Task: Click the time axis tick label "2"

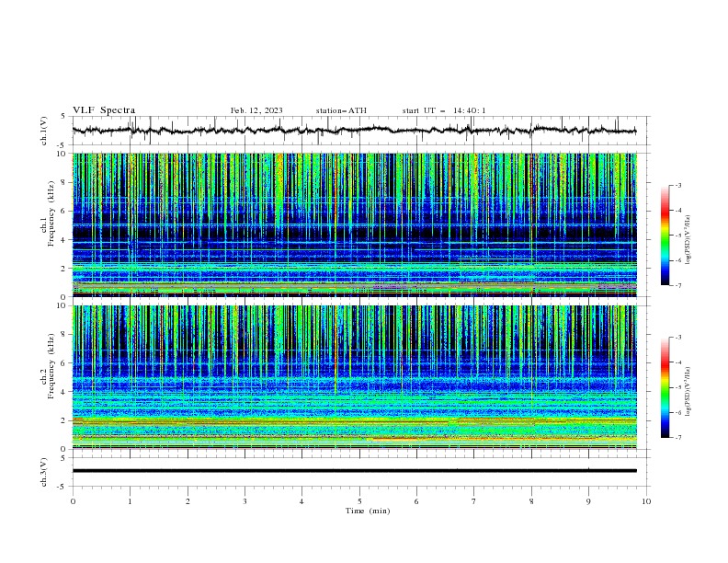Action: coord(188,501)
